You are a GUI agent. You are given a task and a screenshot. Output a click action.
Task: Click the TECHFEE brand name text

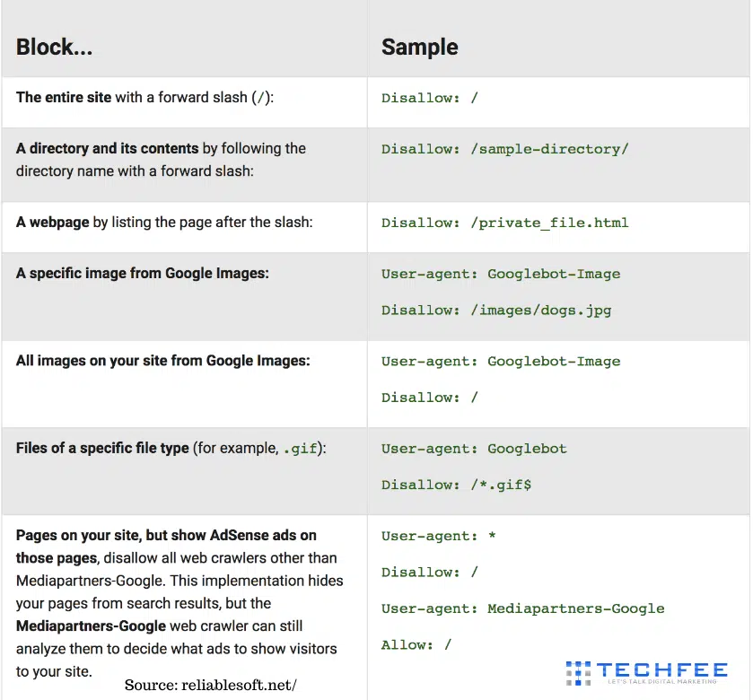click(662, 669)
